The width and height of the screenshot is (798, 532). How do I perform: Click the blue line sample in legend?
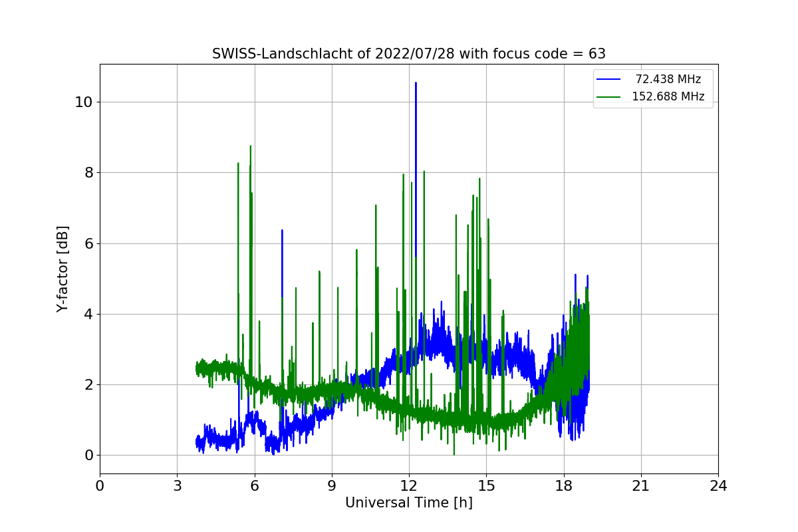coord(608,80)
